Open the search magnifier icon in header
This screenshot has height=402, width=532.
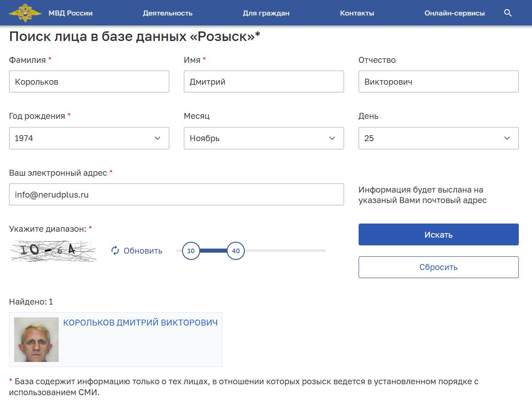point(507,13)
